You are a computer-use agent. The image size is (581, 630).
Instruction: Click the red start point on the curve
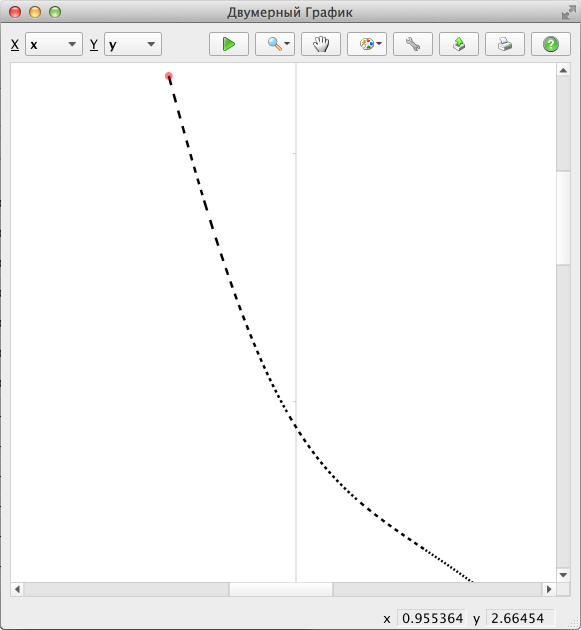coord(169,76)
